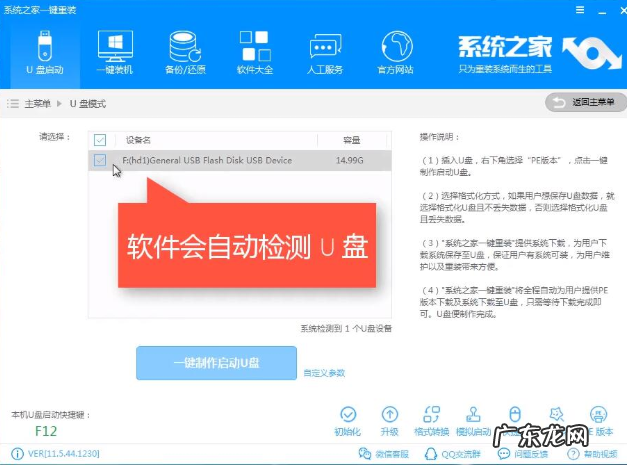Toggle the select-all checkbox in header
The image size is (627, 465).
[x=100, y=140]
